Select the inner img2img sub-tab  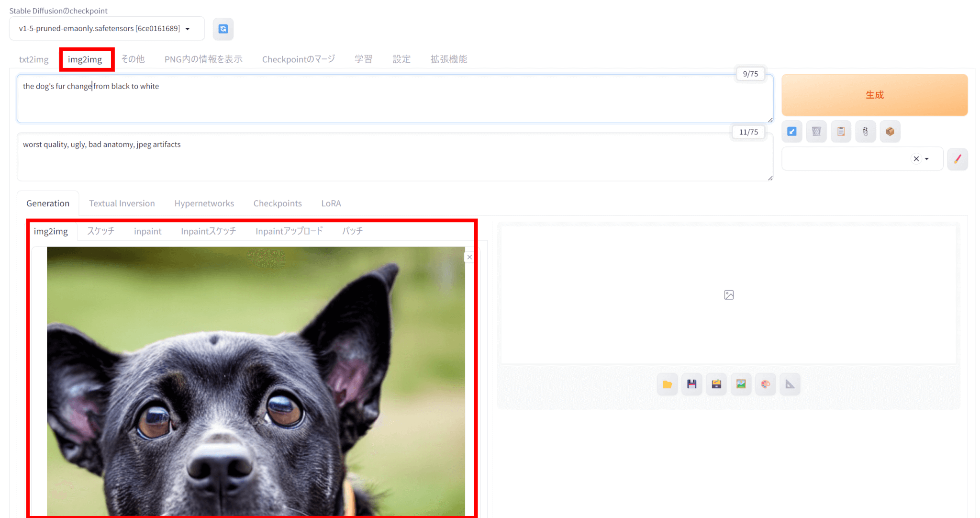[x=51, y=231]
